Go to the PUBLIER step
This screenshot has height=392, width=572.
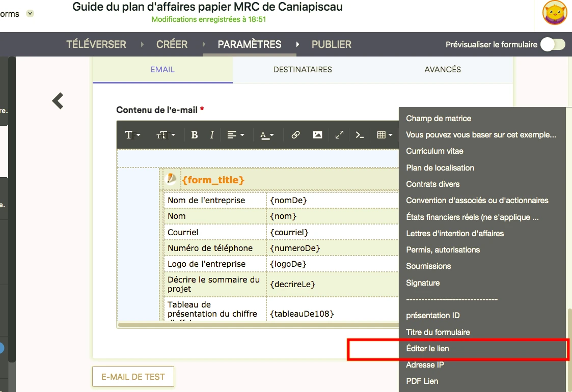point(331,44)
